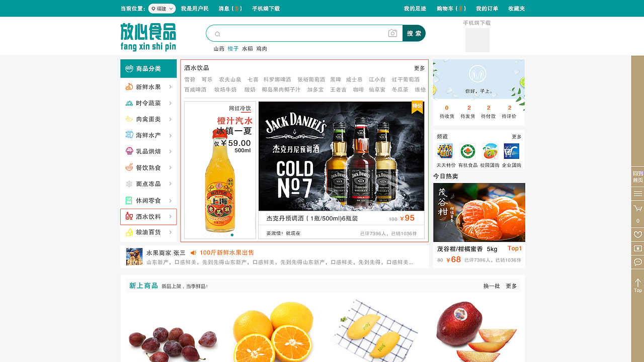Viewport: 644px width, 362px height.
Task: Open the 橙汁汽水 bottle promo image
Action: click(x=220, y=170)
